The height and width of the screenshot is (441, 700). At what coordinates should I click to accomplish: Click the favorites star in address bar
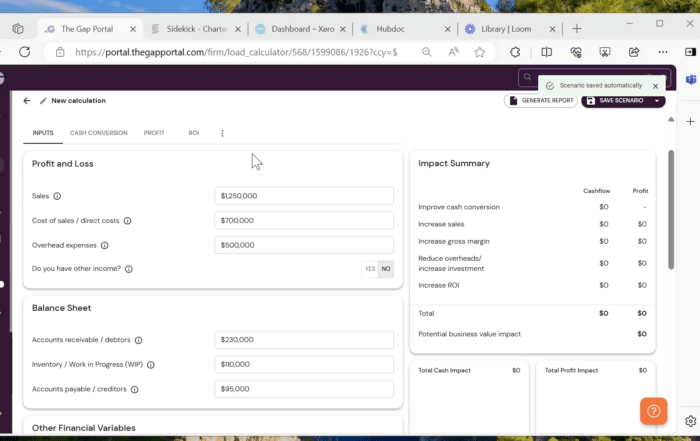[x=481, y=52]
